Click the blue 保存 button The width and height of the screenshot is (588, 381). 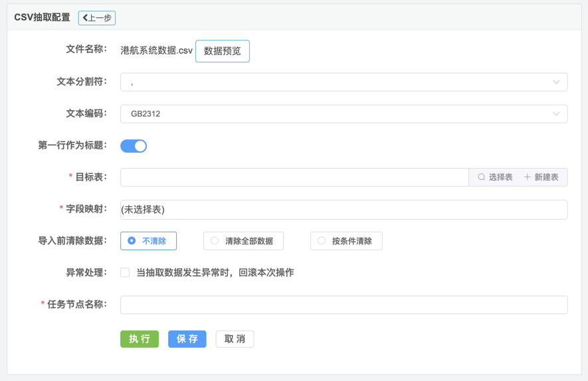(x=187, y=339)
